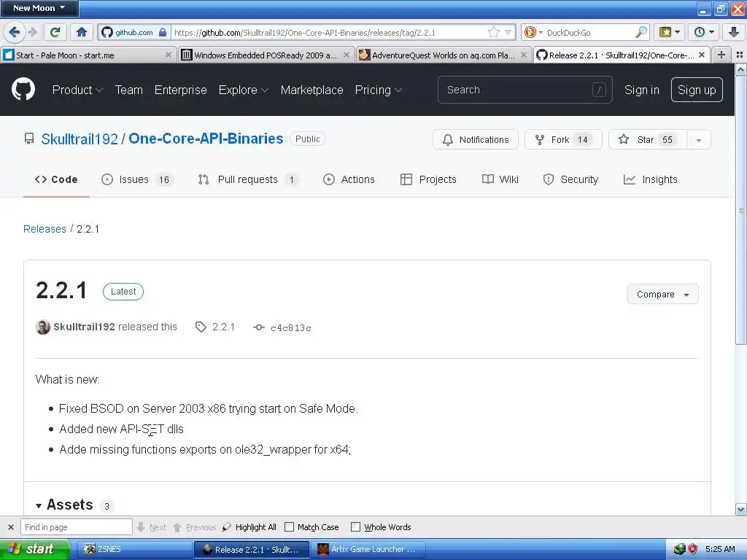Click the Sign up button
Image resolution: width=747 pixels, height=560 pixels.
(x=697, y=90)
